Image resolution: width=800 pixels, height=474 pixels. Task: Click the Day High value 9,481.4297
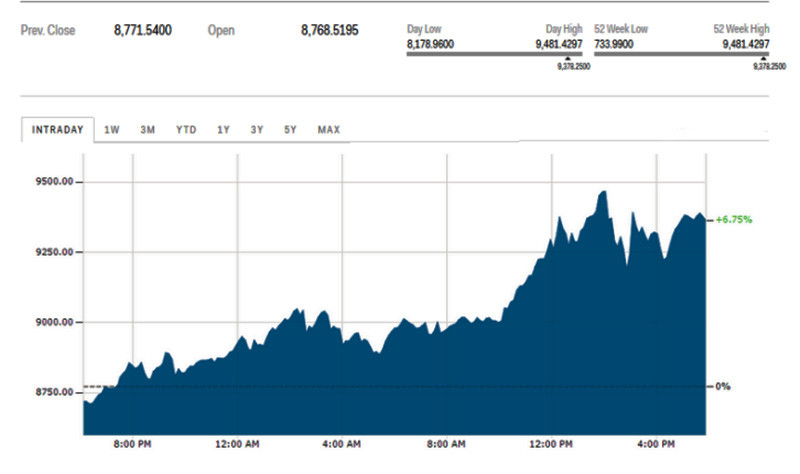(553, 44)
